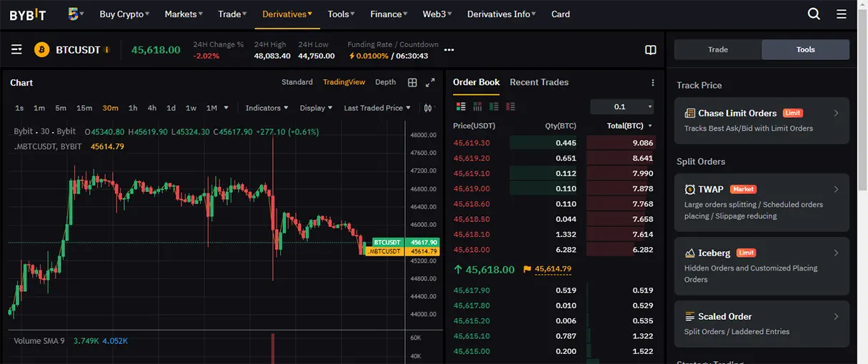Click the ask price 45,619.30 row
868x364 pixels.
pos(554,143)
